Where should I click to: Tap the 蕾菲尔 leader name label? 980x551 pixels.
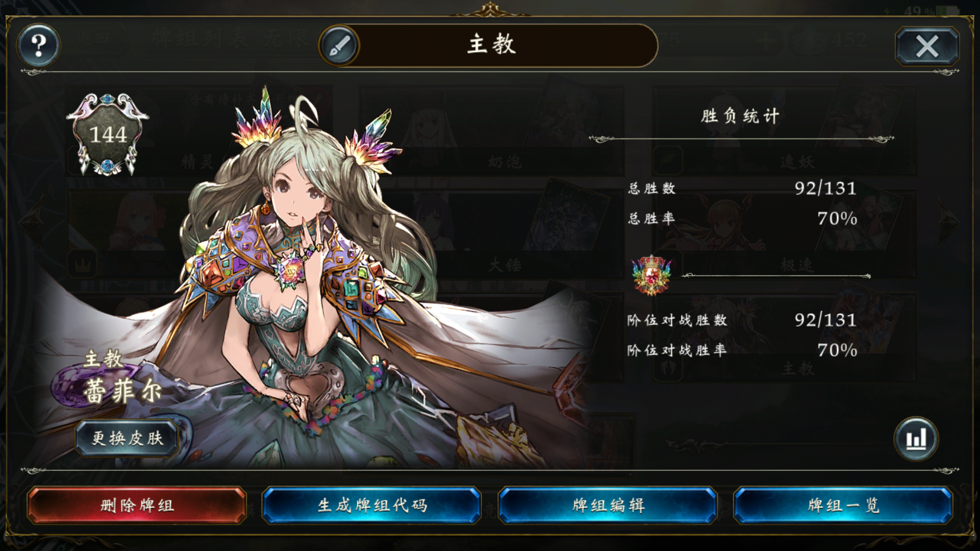[122, 392]
